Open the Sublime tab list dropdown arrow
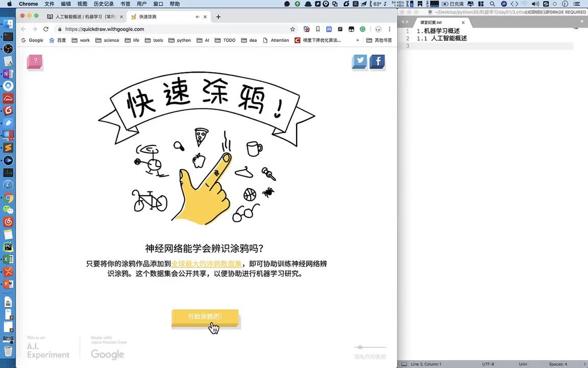 (582, 22)
